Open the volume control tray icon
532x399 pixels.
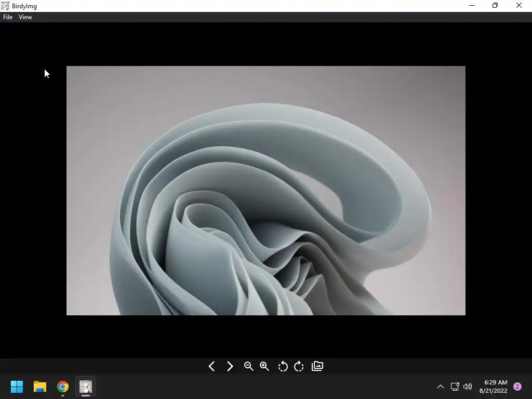point(468,387)
